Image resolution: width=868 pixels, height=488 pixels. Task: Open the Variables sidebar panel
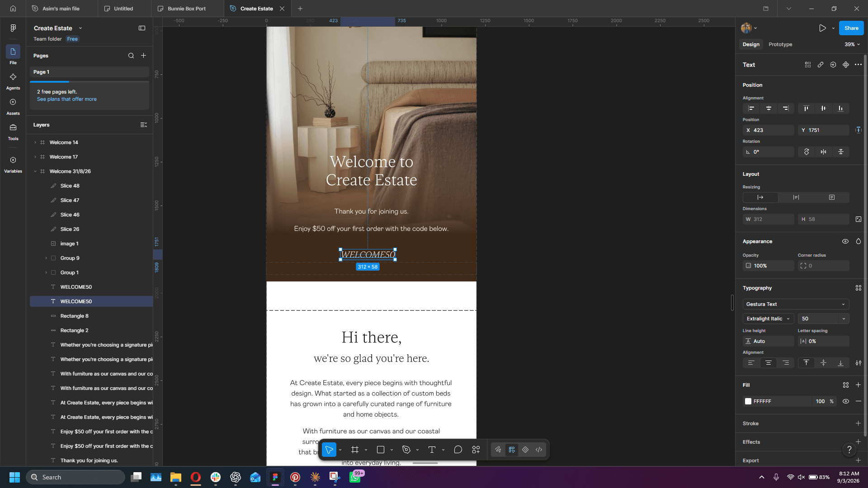(x=13, y=164)
